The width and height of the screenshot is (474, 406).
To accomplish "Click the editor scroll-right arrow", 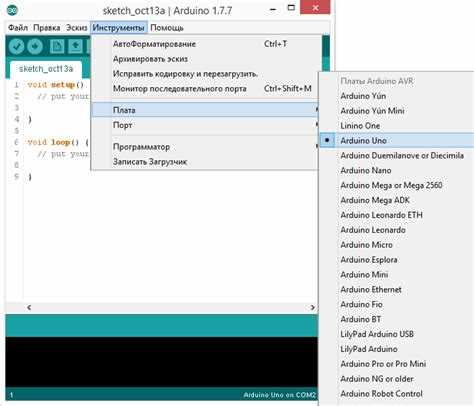I will 312,307.
